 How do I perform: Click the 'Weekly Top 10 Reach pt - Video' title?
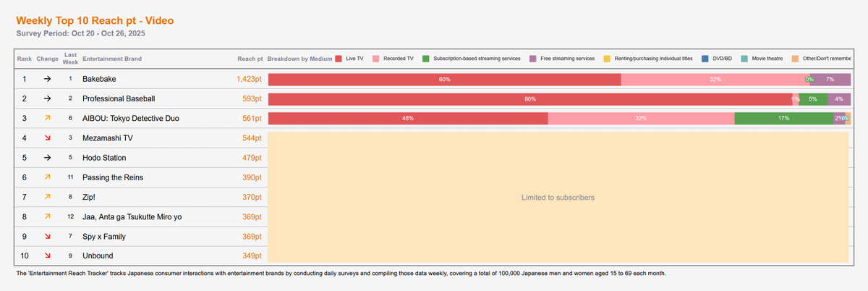[x=95, y=22]
